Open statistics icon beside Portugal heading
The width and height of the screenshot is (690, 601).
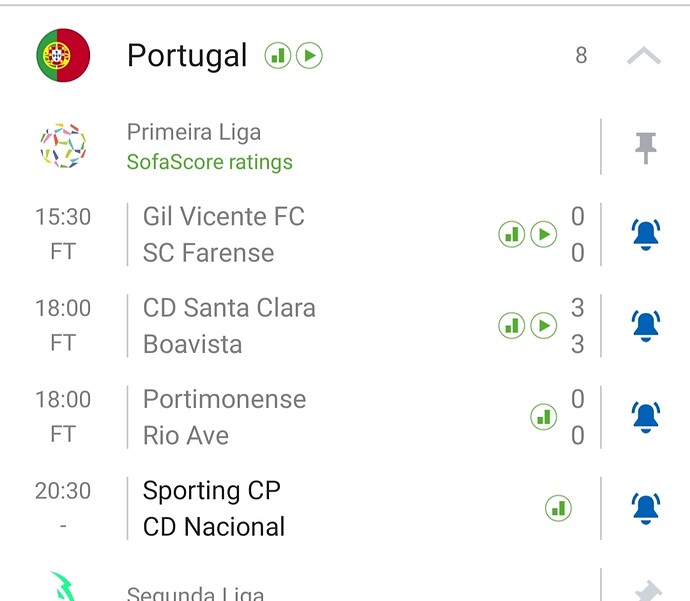[277, 56]
